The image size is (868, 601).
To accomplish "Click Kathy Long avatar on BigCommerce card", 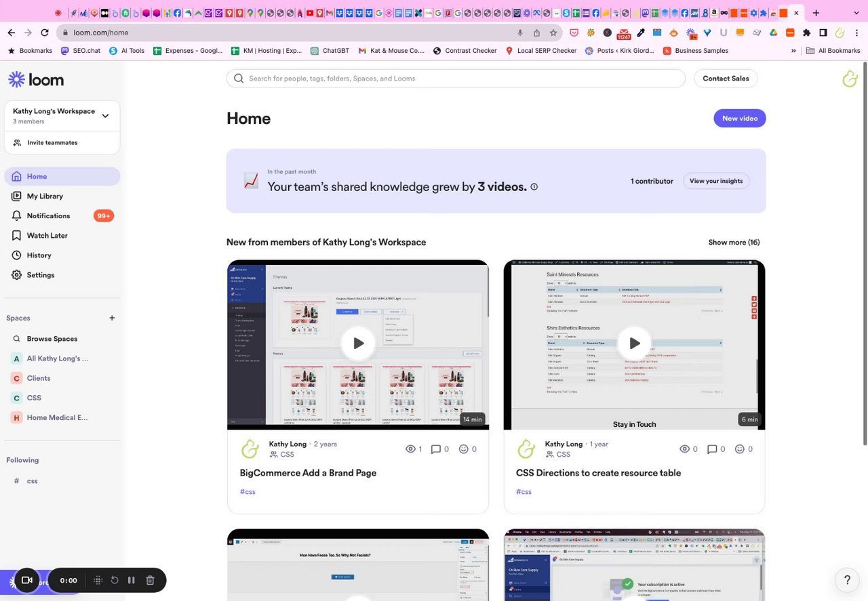I will pyautogui.click(x=250, y=449).
